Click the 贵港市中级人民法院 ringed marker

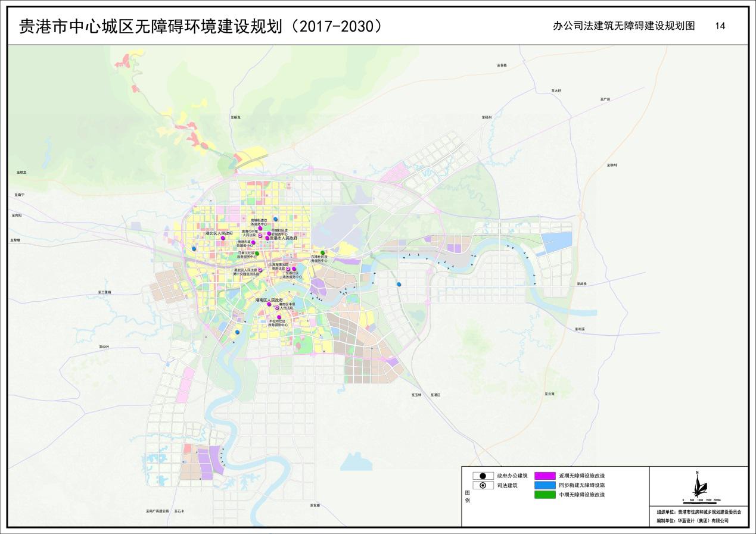pyautogui.click(x=260, y=236)
